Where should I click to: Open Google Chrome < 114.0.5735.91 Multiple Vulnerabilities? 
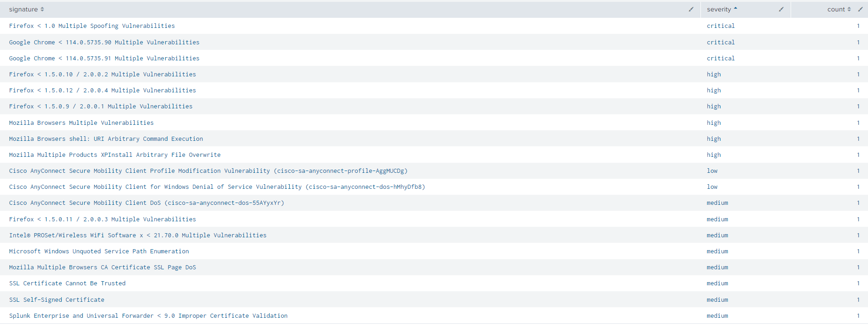click(x=104, y=58)
